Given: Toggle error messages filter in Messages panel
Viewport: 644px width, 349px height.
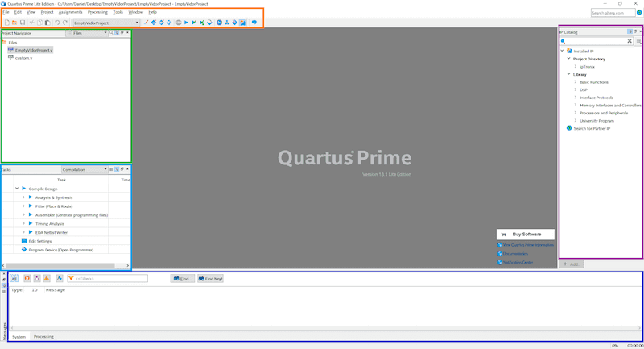Looking at the screenshot, I should [27, 278].
